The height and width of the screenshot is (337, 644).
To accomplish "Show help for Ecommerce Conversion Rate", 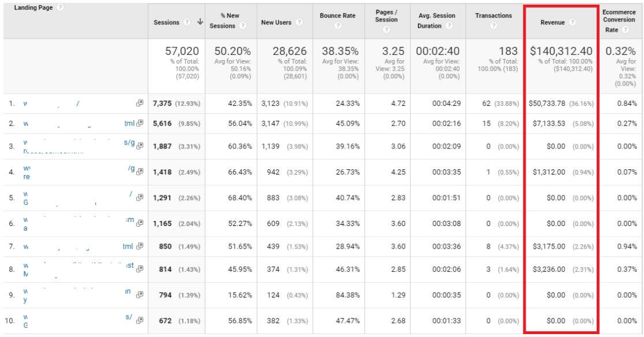I will click(623, 30).
